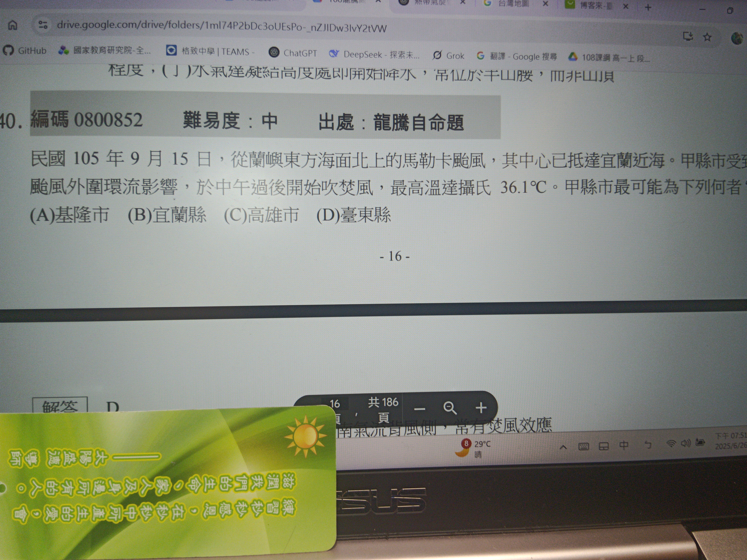Open the Grok bookmark
This screenshot has height=560, width=747.
point(448,56)
